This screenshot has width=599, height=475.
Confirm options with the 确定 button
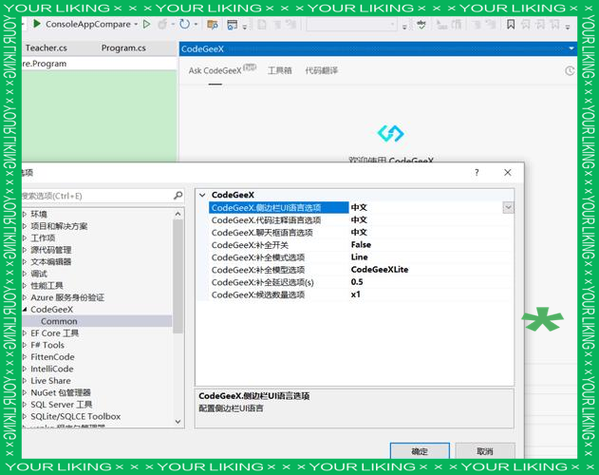pyautogui.click(x=419, y=451)
